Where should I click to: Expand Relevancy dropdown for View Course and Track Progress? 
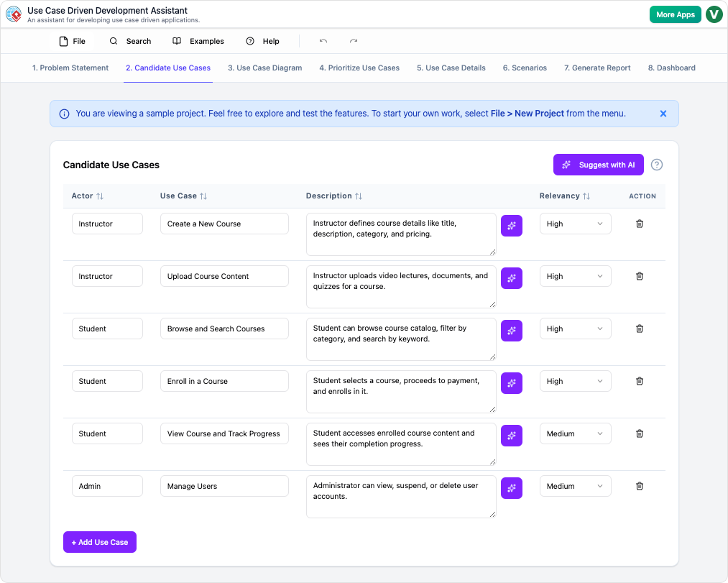(575, 433)
